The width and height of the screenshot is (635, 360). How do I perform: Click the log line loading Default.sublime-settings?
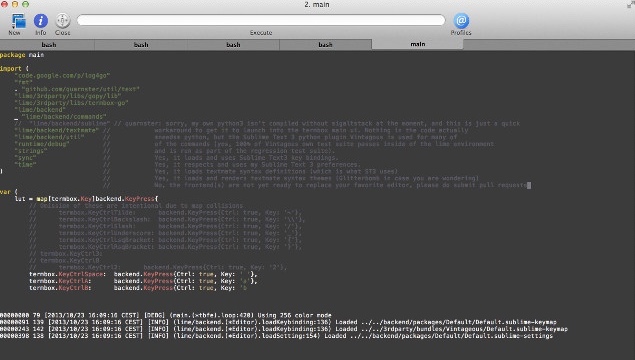point(277,336)
